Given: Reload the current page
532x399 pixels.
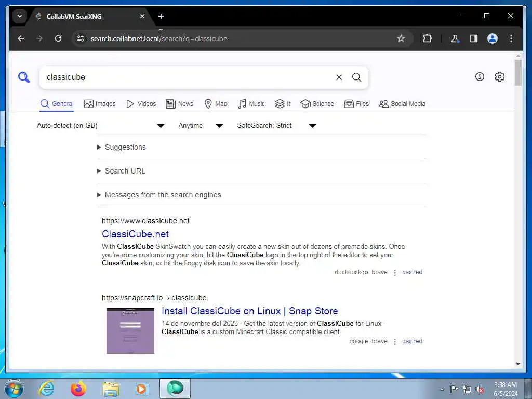Looking at the screenshot, I should (x=58, y=38).
